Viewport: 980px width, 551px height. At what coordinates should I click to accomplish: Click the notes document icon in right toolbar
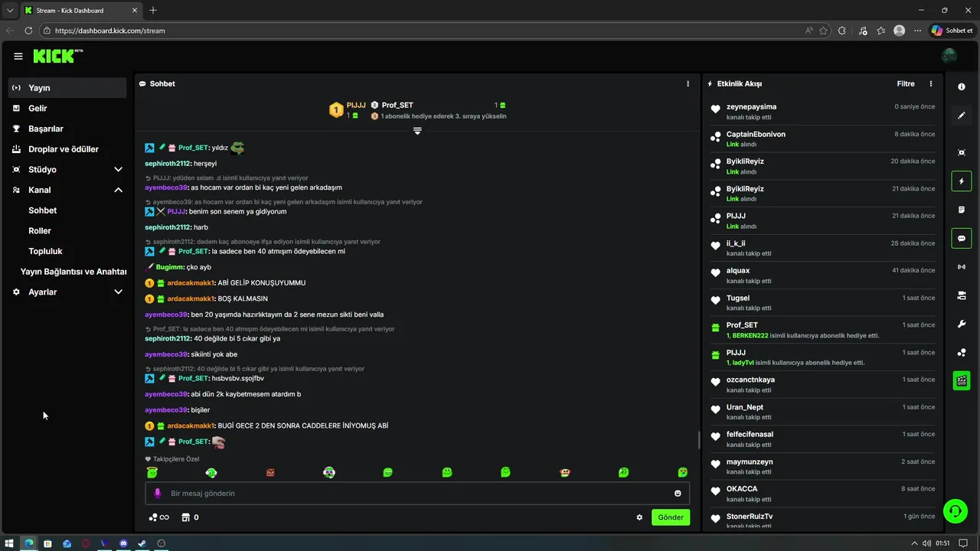(962, 210)
